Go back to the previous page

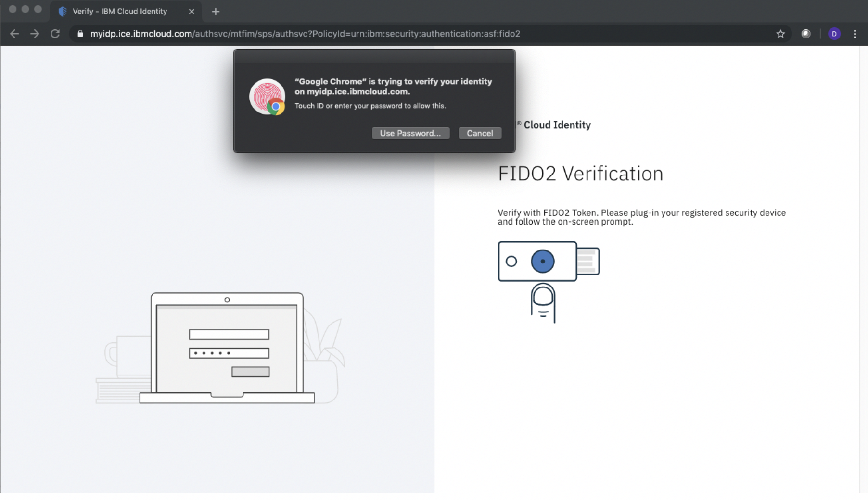pyautogui.click(x=14, y=34)
